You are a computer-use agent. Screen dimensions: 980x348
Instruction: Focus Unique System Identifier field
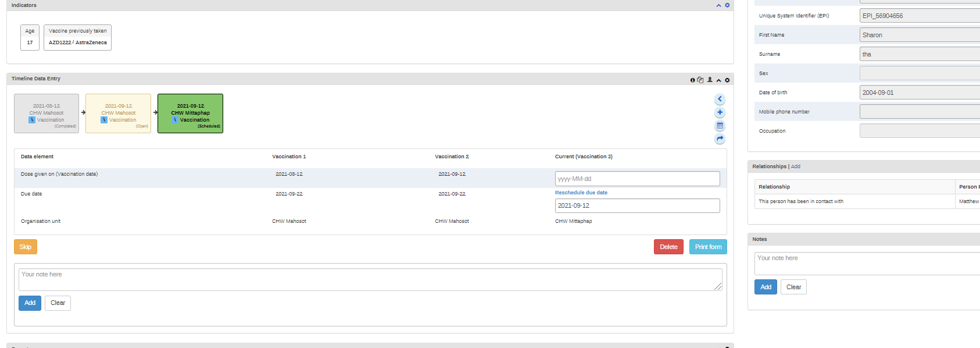(x=920, y=16)
